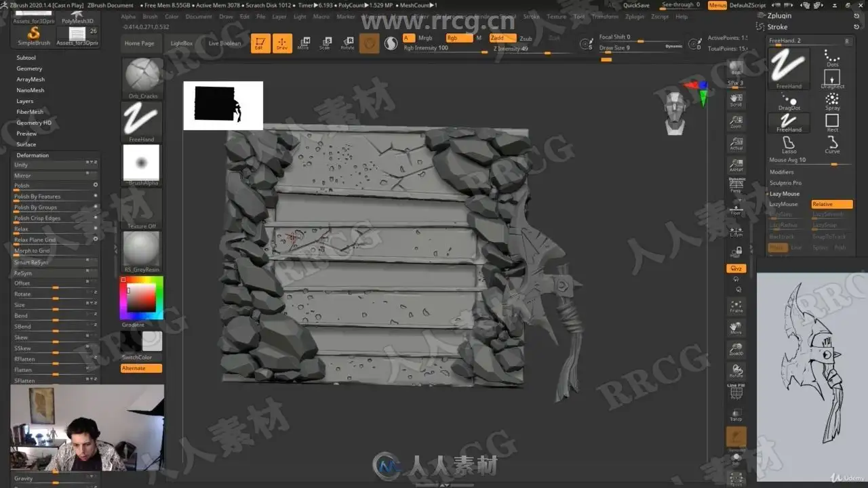868x488 pixels.
Task: Open the Alpha menu
Action: point(128,17)
